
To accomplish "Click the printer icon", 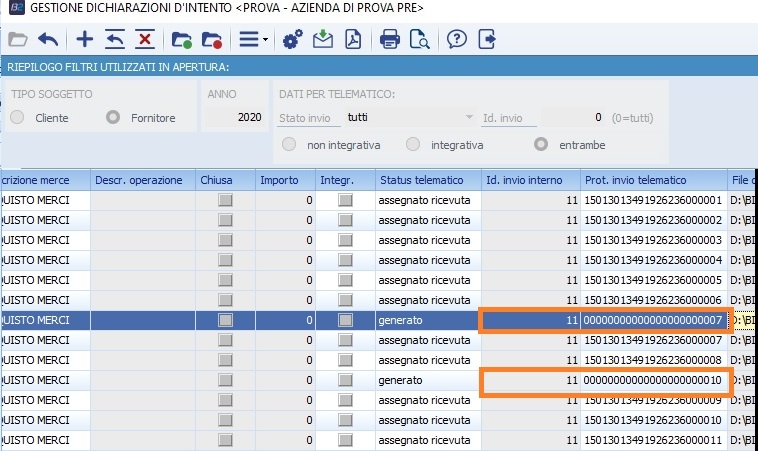I will [x=390, y=40].
